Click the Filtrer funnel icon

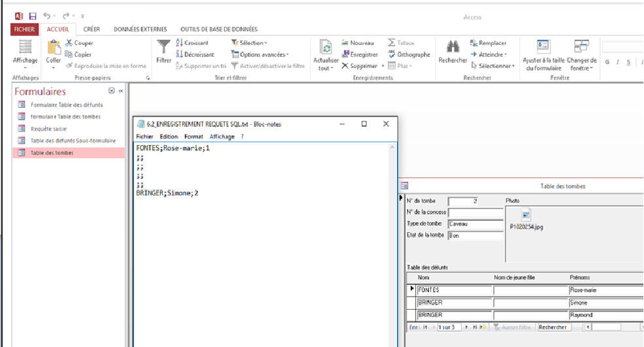(x=163, y=47)
